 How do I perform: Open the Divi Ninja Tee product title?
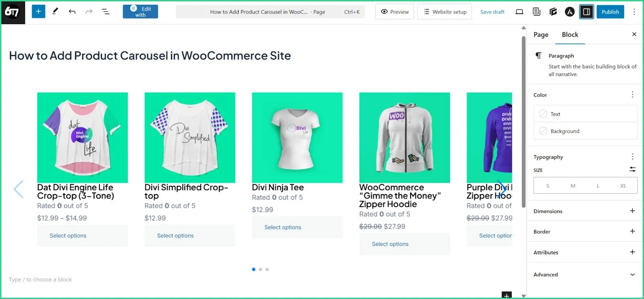pyautogui.click(x=278, y=187)
